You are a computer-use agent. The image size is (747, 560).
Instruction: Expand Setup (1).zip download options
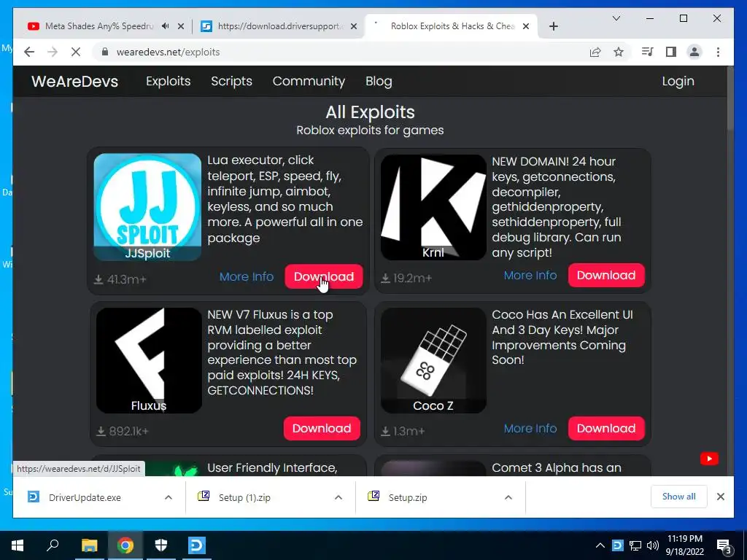(x=338, y=497)
